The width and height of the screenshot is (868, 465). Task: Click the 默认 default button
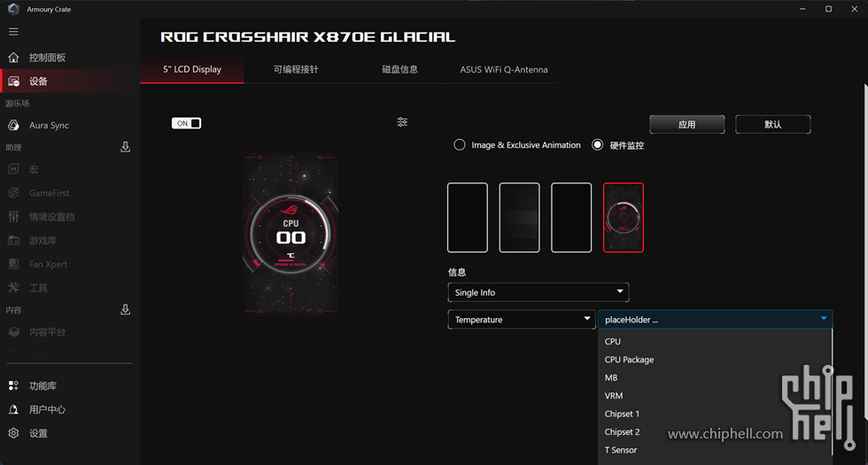772,125
